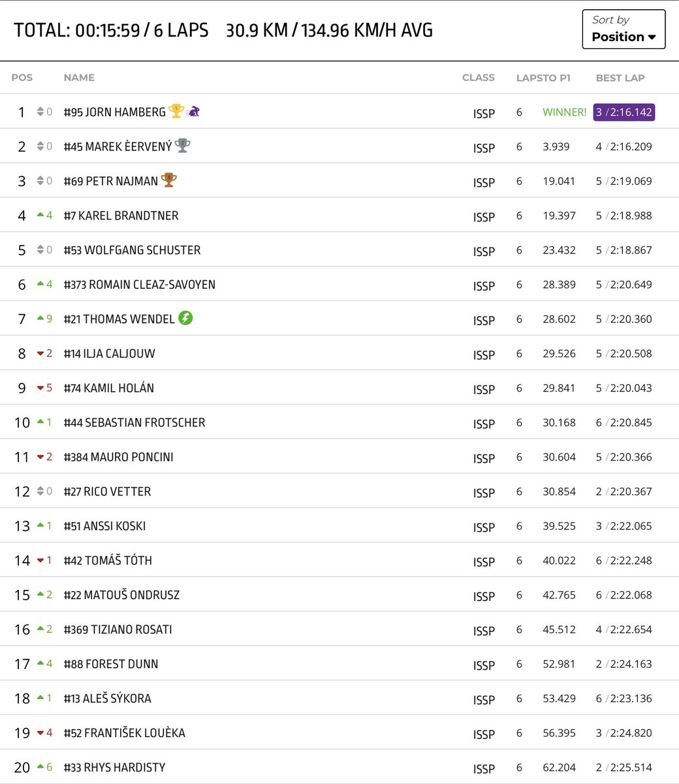Select #44 Sebastian Frotscher
The image size is (679, 784).
[134, 423]
